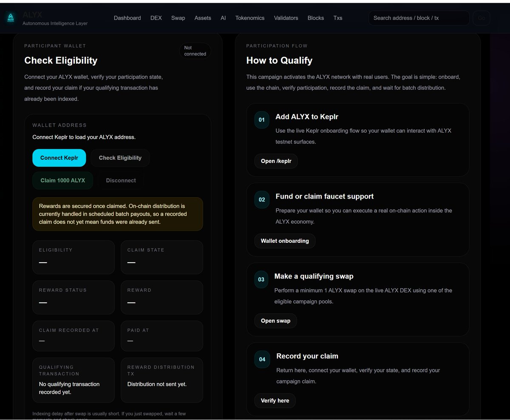The image size is (510, 420).
Task: Click the ELIGIBILITY status card
Action: tap(74, 257)
